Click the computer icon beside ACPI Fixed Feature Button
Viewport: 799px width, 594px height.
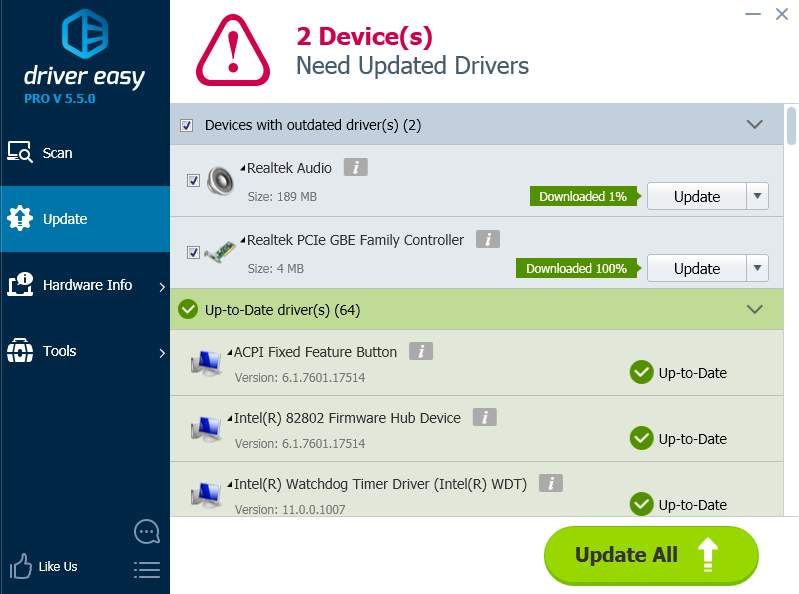[x=206, y=363]
